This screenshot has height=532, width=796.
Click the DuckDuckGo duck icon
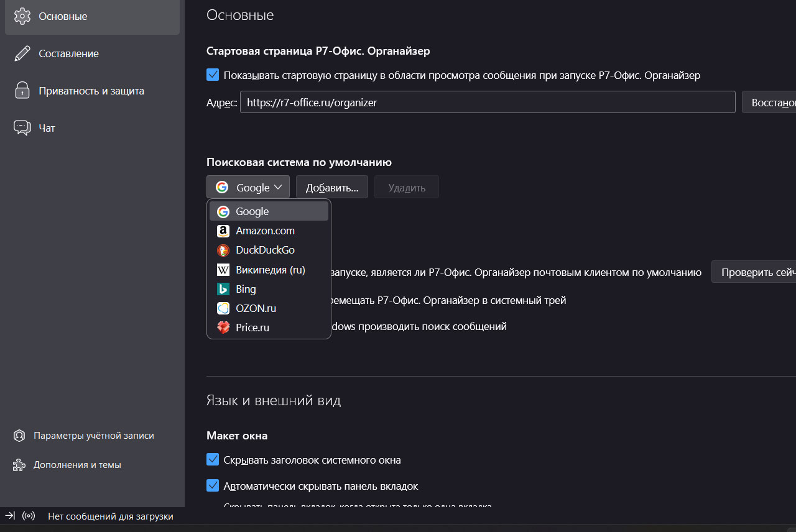[x=223, y=250]
